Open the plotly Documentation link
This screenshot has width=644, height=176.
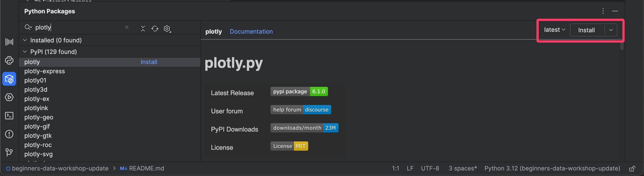(251, 31)
